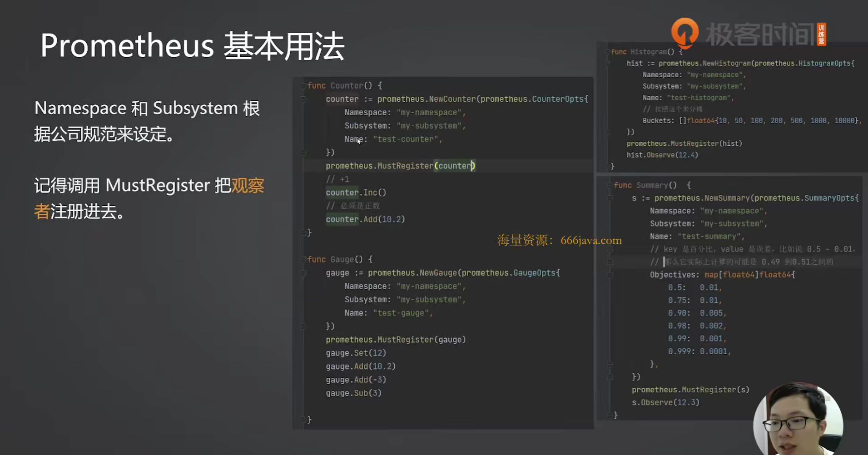The image size is (868, 455).
Task: Click the '0.75: 0.01,' objective entry
Action: (695, 301)
